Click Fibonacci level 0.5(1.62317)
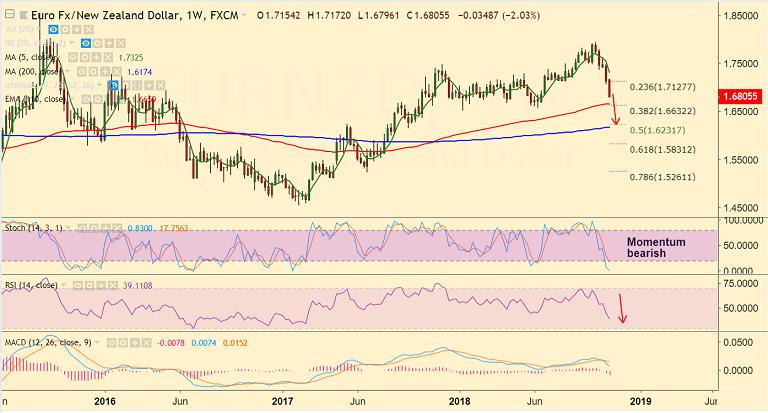Viewport: 768px width, 413px height. pos(657,130)
